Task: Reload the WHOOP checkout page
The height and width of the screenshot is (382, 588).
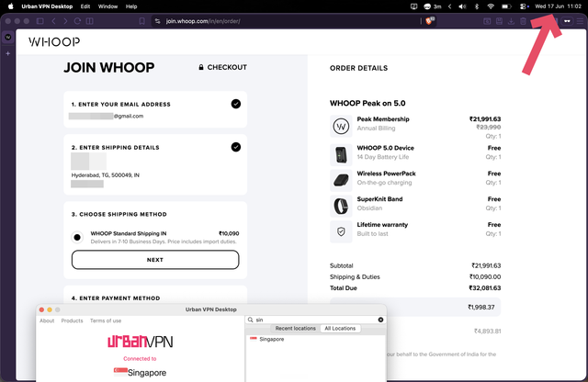Action: click(77, 21)
